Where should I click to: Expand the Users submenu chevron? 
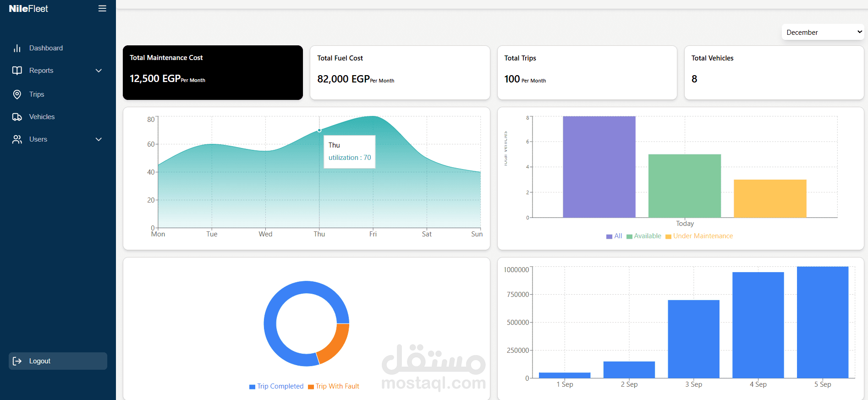99,139
